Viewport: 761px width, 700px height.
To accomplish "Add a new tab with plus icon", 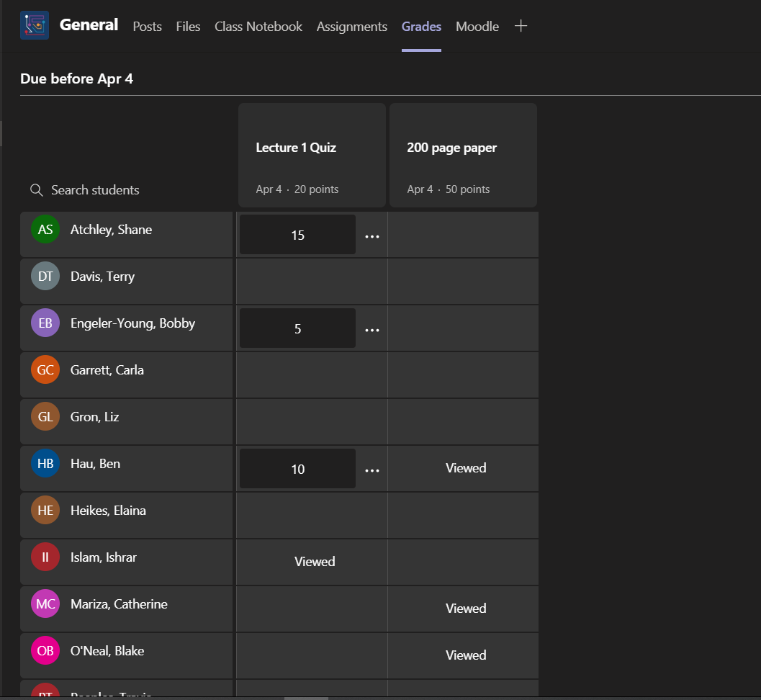I will click(x=521, y=26).
